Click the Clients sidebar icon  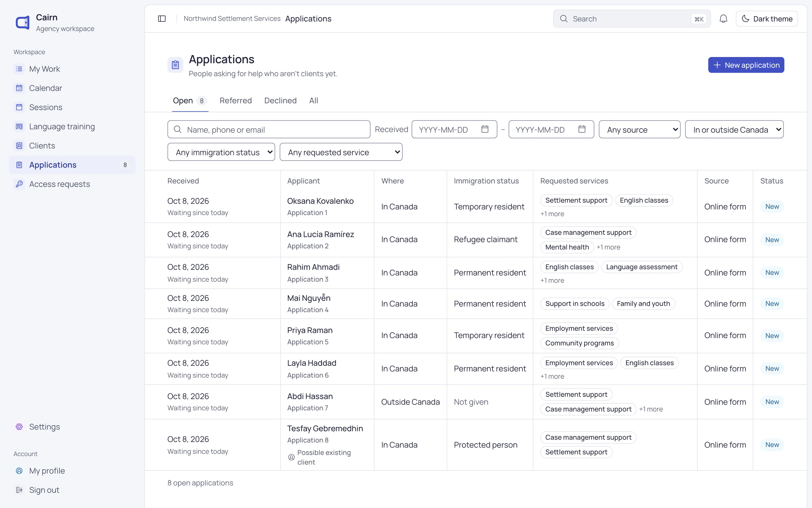click(19, 145)
